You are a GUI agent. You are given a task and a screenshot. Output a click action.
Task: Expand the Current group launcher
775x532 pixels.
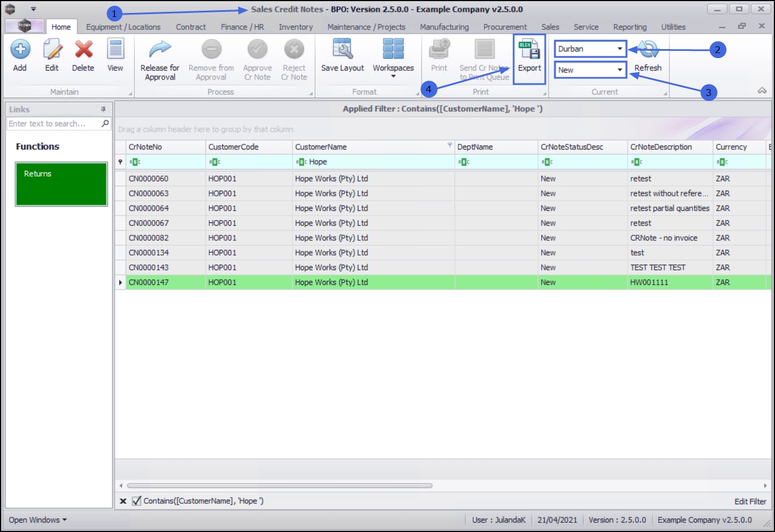coord(665,94)
